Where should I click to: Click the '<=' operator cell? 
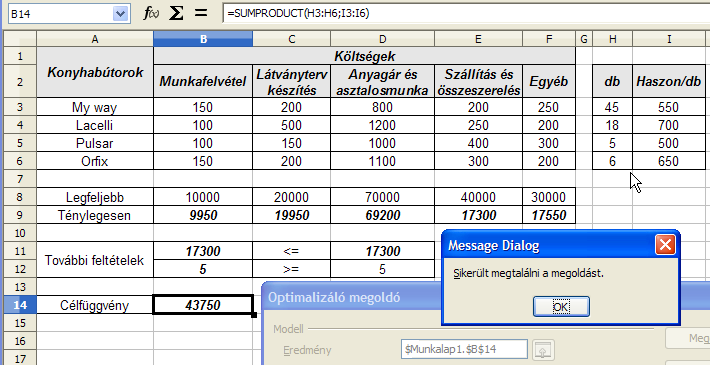click(292, 251)
